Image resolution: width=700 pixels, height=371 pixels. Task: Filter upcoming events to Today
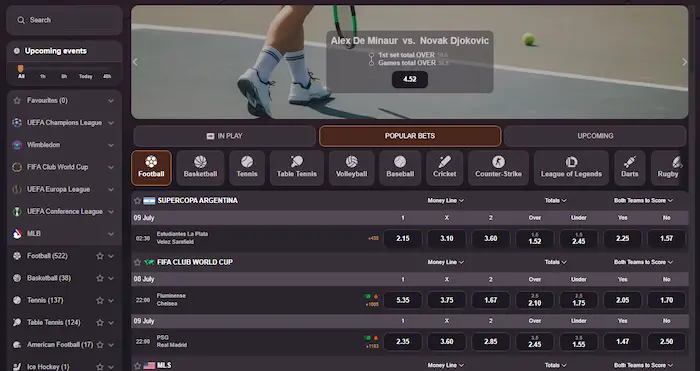pos(86,76)
